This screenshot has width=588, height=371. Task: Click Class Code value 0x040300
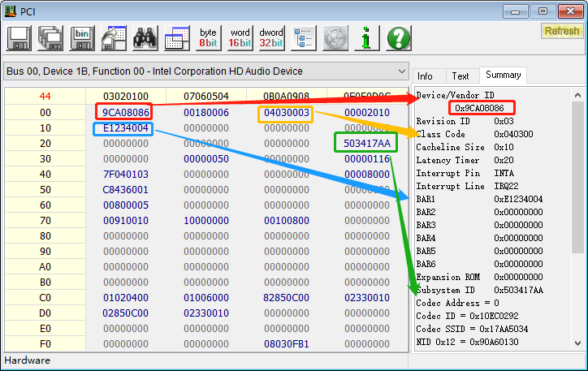point(513,134)
